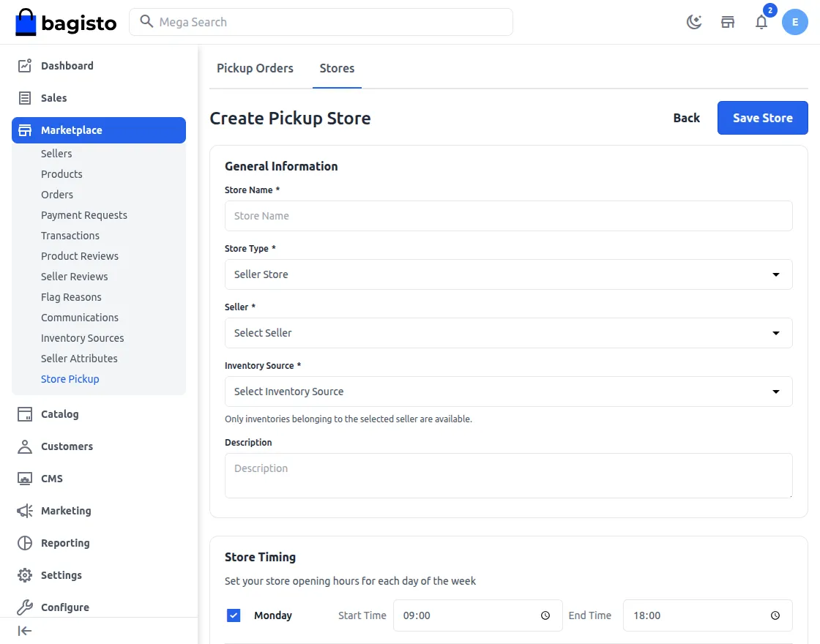The image size is (820, 644).
Task: Click the Customers menu label
Action: coord(67,446)
